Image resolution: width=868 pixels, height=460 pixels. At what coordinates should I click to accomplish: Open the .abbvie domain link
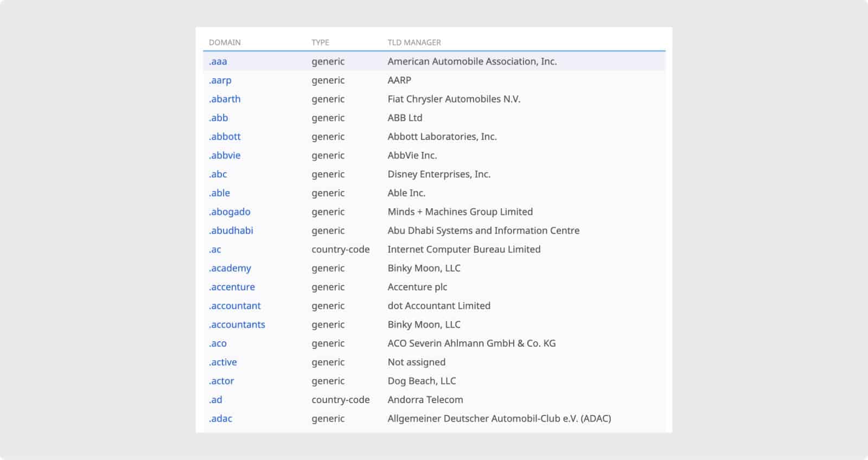pyautogui.click(x=225, y=156)
